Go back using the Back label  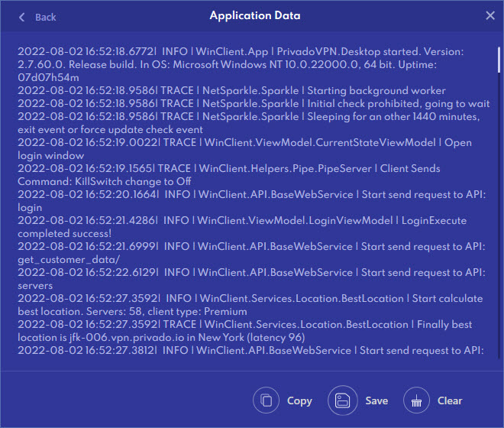click(x=46, y=17)
